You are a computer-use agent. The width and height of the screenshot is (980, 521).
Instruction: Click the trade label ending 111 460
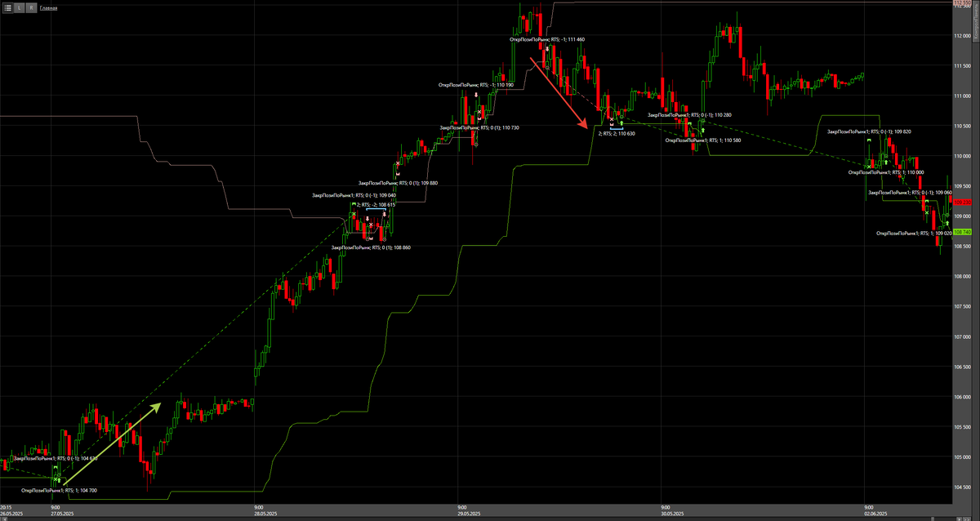click(547, 39)
